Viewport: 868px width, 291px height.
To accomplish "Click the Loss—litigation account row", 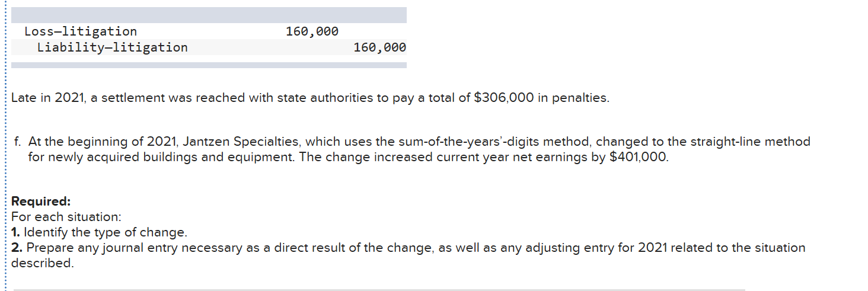I will click(209, 31).
